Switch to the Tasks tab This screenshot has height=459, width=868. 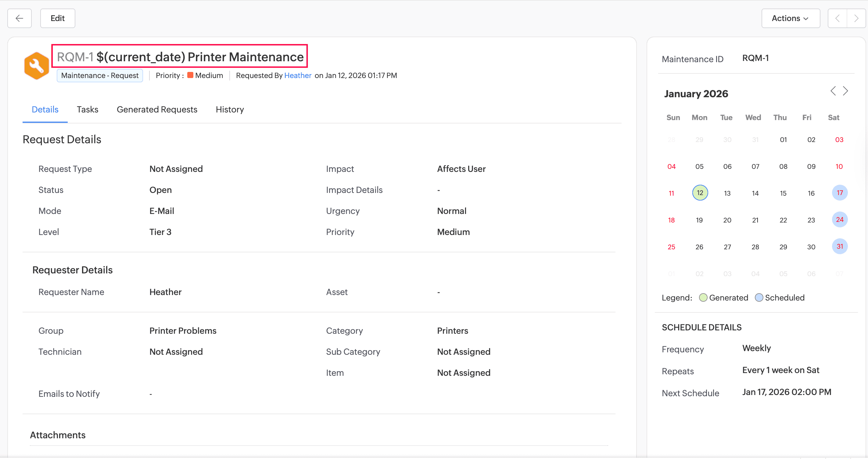coord(87,109)
